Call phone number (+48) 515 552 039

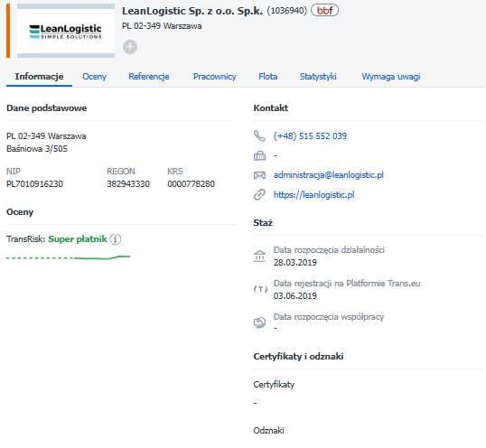[x=310, y=136]
